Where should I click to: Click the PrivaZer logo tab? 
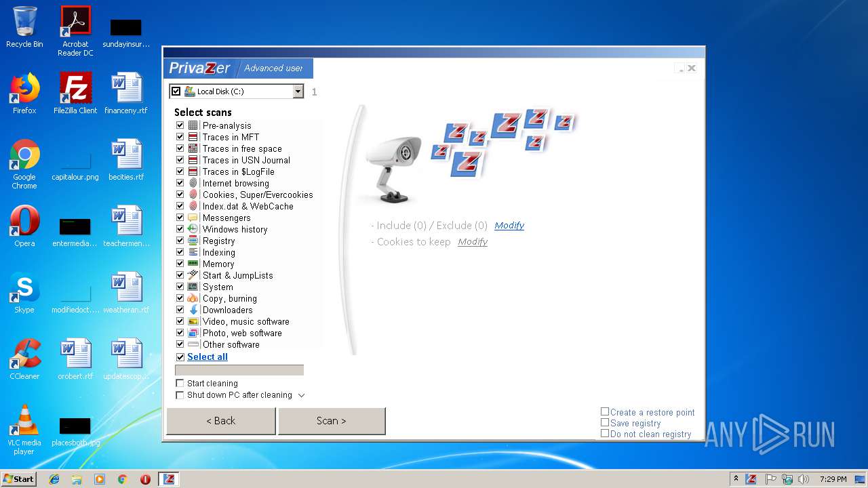[x=200, y=68]
